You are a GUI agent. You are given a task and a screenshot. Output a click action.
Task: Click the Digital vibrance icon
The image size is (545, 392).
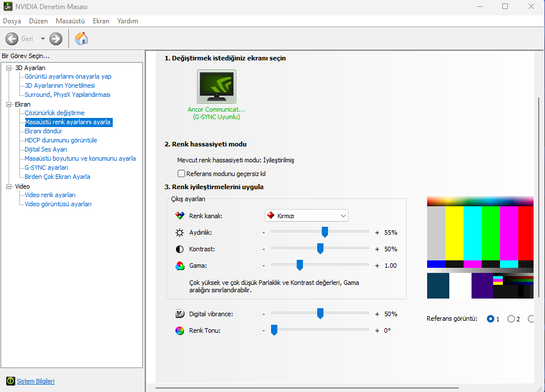point(180,314)
